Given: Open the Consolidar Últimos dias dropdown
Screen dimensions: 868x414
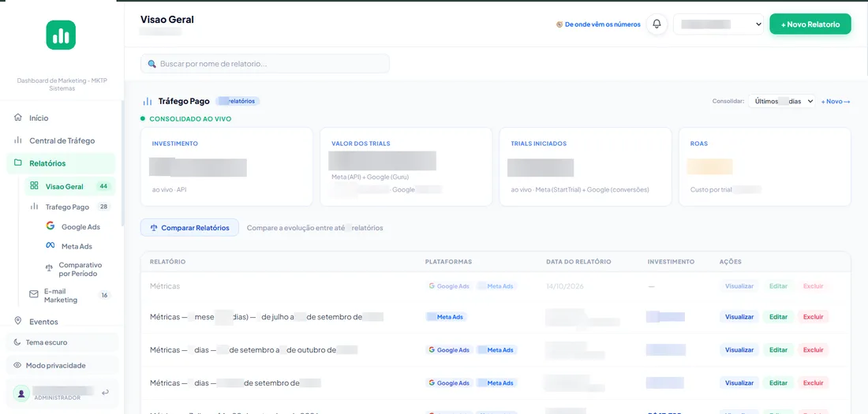Looking at the screenshot, I should pyautogui.click(x=782, y=101).
